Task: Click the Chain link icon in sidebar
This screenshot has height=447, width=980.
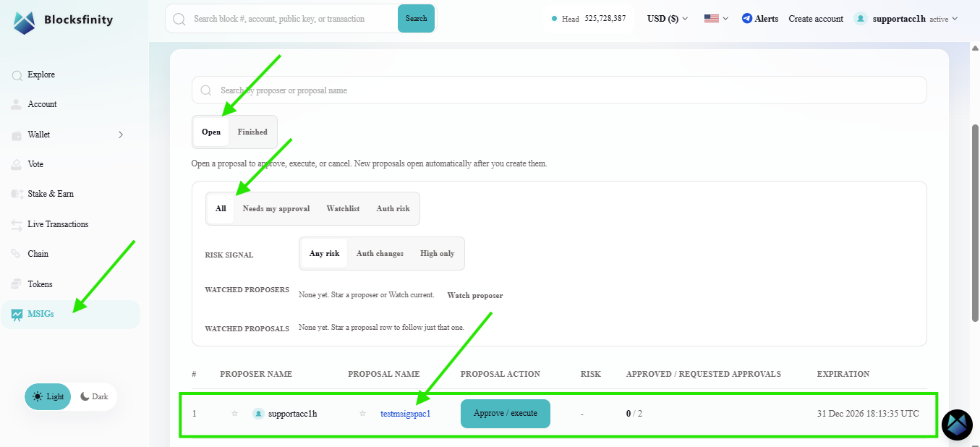Action: coord(17,254)
